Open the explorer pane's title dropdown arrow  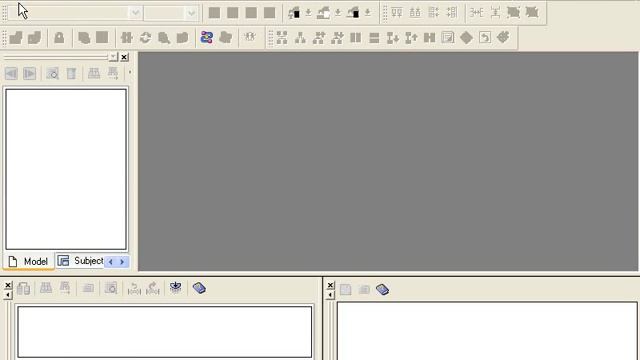pyautogui.click(x=113, y=57)
